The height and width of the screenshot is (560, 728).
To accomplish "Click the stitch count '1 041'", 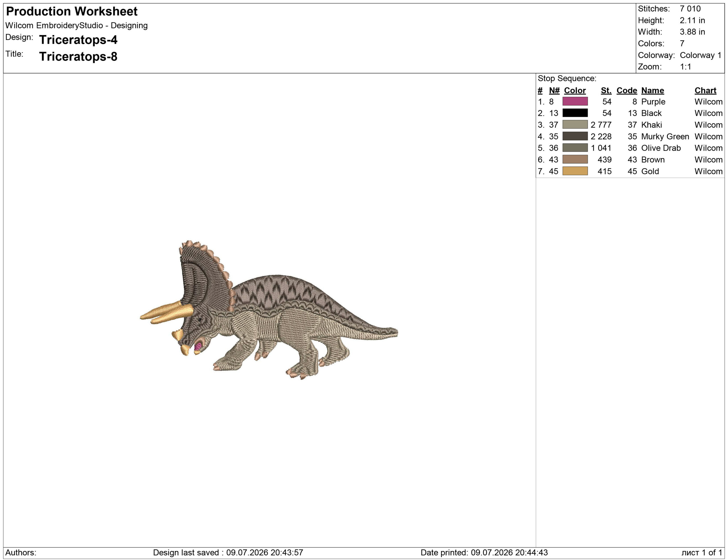I will coord(601,148).
